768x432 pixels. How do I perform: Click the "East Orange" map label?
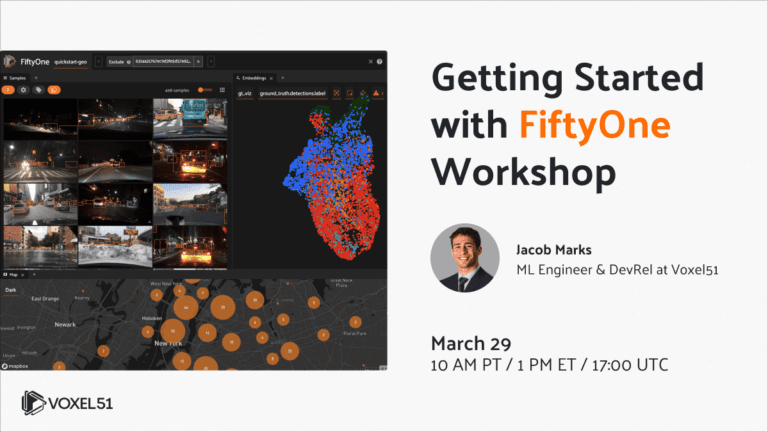(45, 298)
